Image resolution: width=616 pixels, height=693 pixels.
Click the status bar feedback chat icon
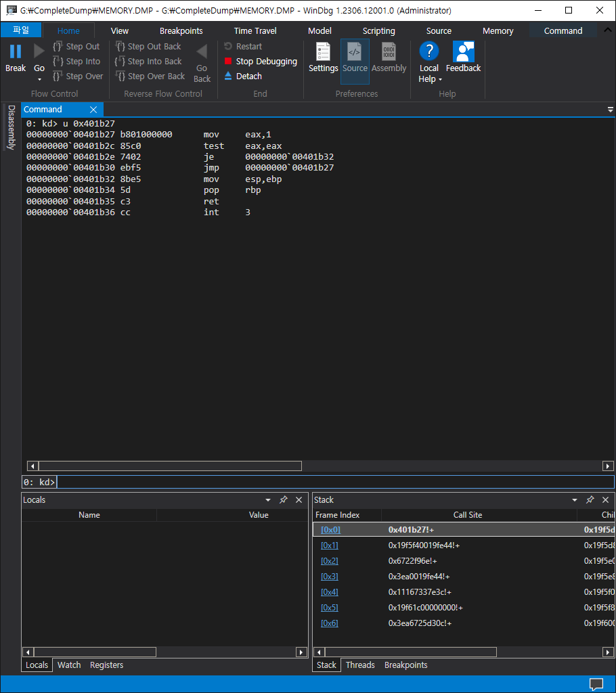596,684
